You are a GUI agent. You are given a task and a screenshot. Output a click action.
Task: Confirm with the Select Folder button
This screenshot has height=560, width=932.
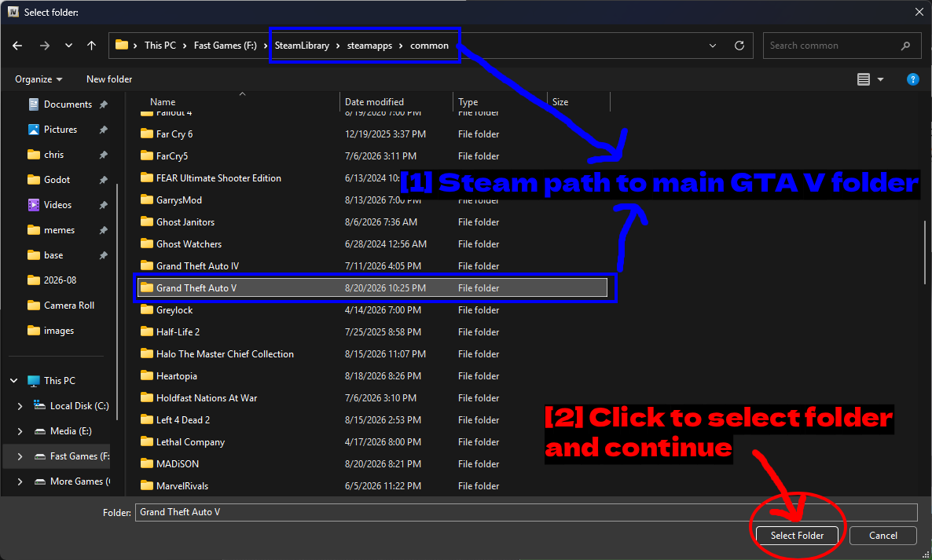797,536
